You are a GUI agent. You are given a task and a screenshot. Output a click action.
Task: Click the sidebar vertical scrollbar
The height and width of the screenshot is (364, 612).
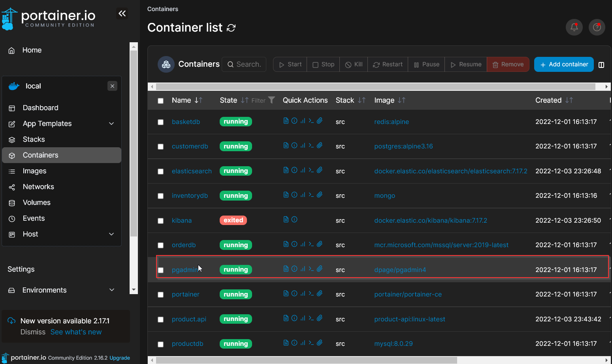[x=134, y=144]
